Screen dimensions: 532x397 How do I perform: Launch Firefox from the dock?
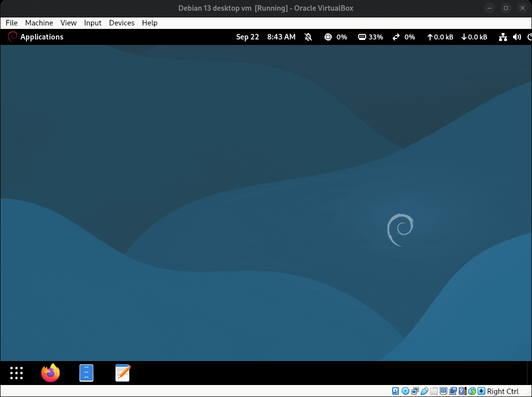coord(50,373)
